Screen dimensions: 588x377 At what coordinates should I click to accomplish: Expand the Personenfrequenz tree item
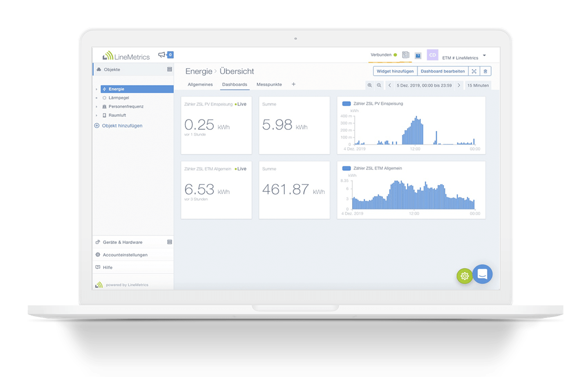pos(97,106)
